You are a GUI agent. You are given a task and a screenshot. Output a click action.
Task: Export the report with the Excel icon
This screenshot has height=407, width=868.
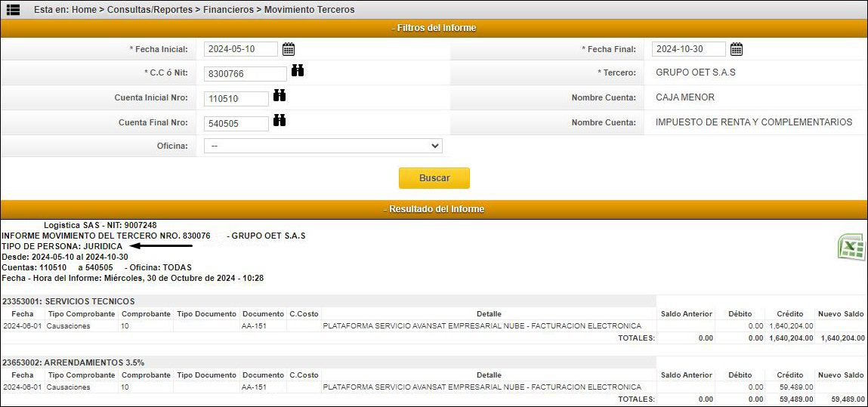pyautogui.click(x=851, y=247)
